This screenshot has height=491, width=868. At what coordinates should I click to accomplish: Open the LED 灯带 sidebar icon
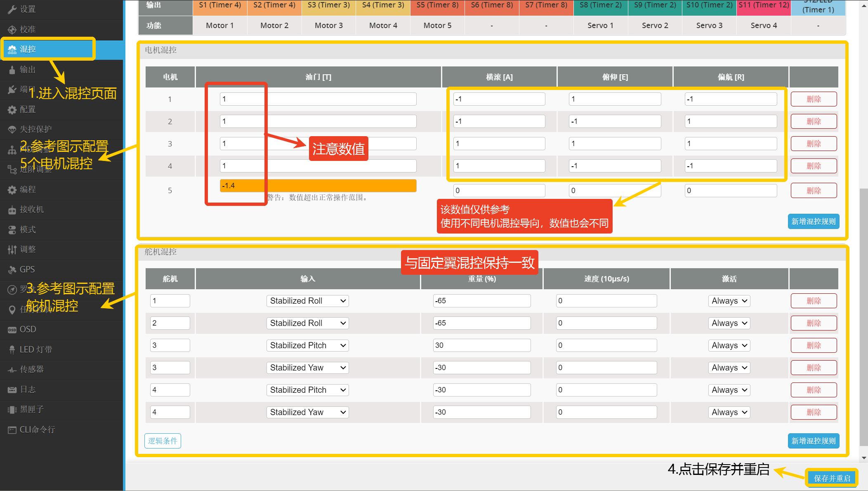click(12, 350)
